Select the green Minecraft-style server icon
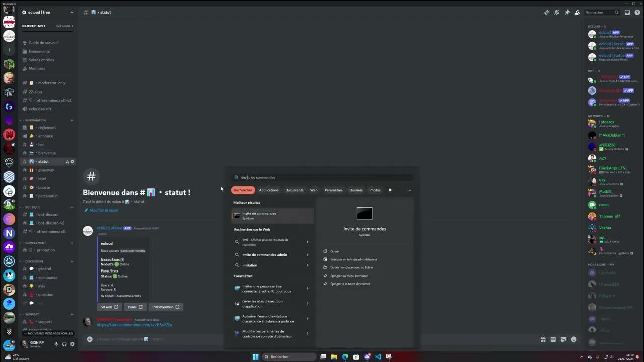Screen dimensions: 644x362 pos(9,64)
